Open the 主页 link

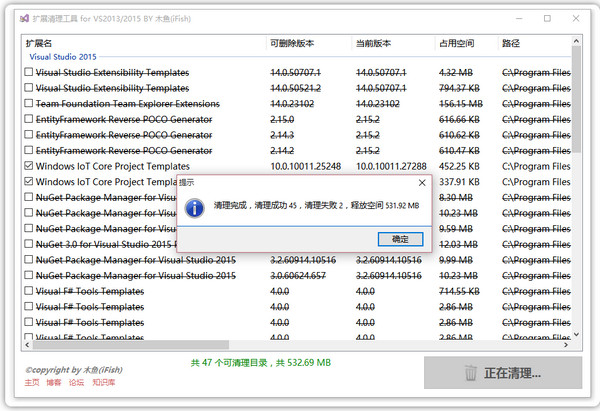(32, 382)
